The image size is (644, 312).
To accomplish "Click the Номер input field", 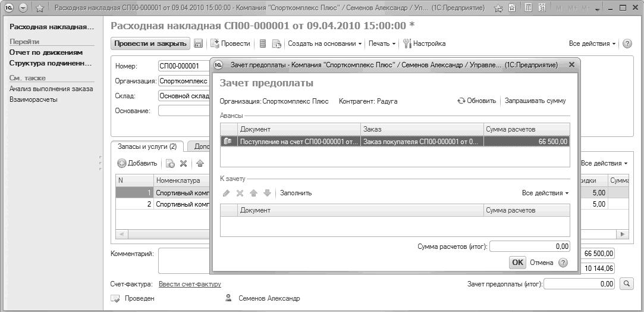I will click(x=184, y=66).
